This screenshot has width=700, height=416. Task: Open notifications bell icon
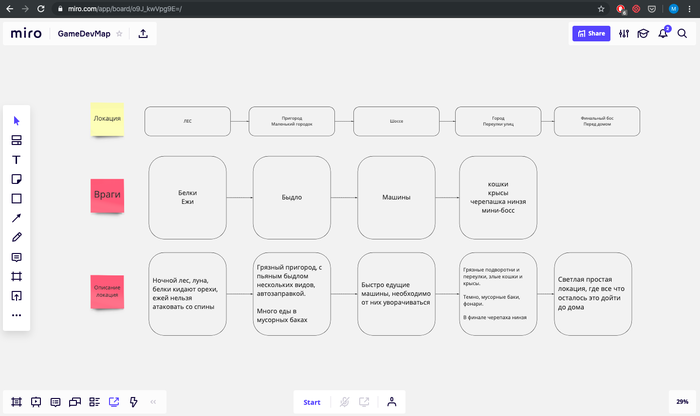coord(663,33)
